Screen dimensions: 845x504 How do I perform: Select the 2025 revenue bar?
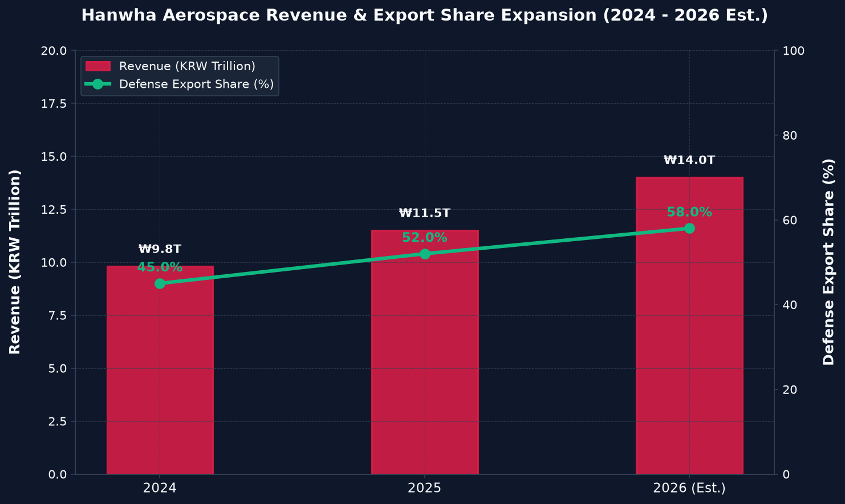(425, 352)
